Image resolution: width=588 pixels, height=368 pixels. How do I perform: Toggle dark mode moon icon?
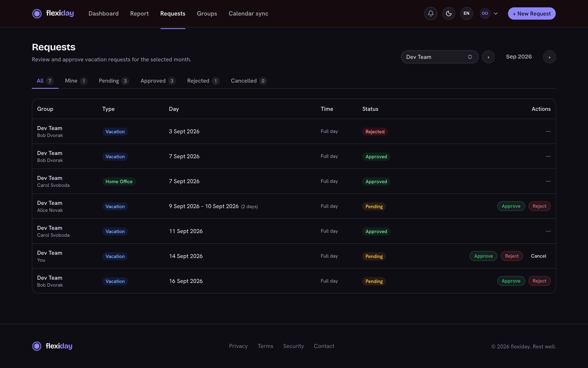click(x=449, y=13)
